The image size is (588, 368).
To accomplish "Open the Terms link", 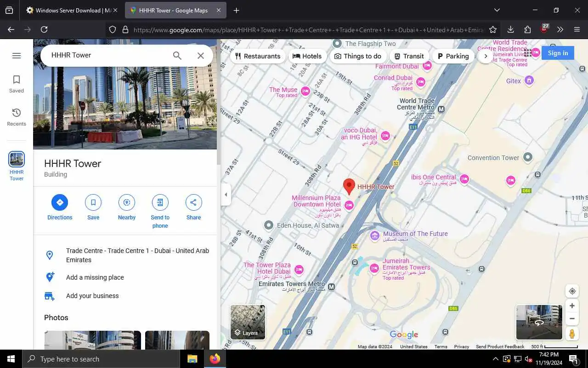I will (441, 347).
